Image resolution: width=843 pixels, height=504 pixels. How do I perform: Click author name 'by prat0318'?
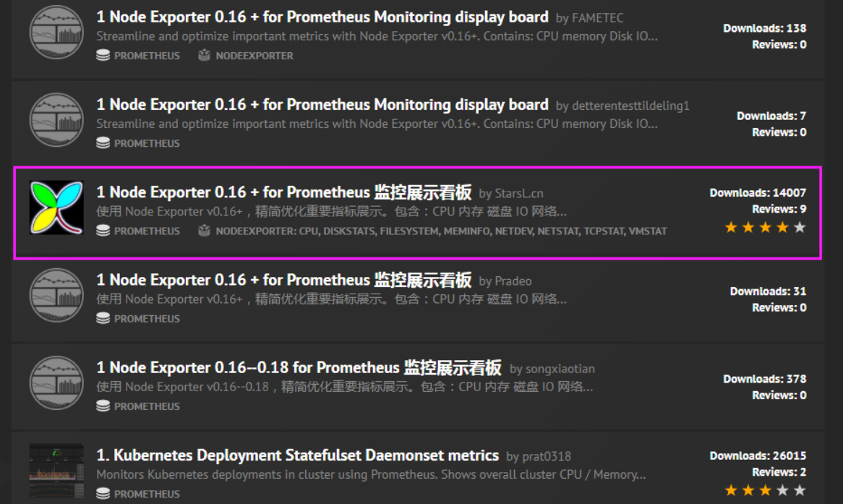[539, 457]
